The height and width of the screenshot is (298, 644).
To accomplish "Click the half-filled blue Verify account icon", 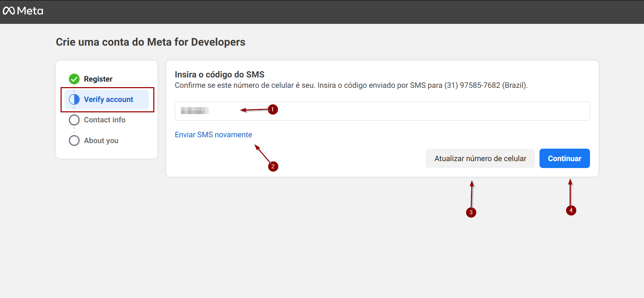I will point(74,100).
